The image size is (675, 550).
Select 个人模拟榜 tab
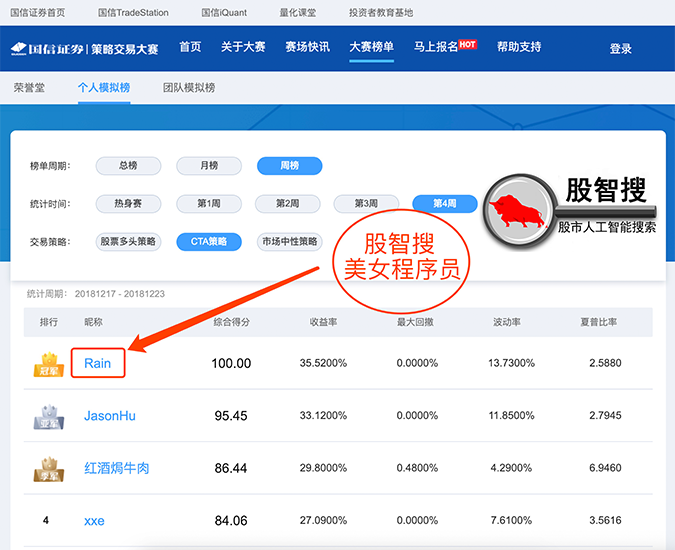pyautogui.click(x=104, y=87)
